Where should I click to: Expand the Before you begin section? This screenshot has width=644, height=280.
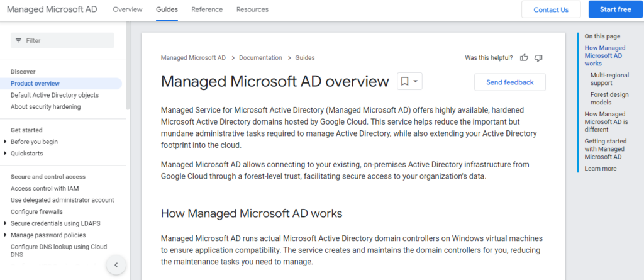point(5,142)
